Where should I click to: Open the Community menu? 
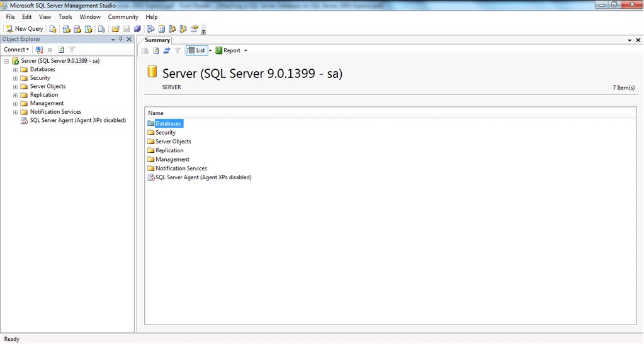tap(123, 17)
